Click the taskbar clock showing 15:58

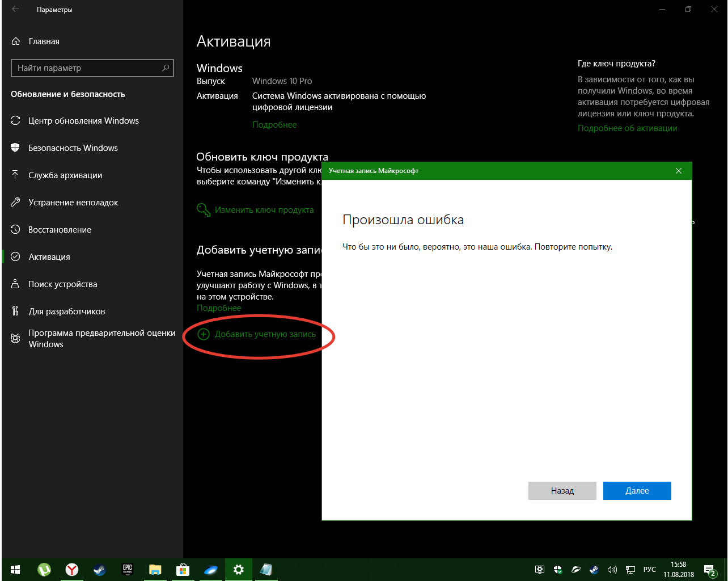679,570
